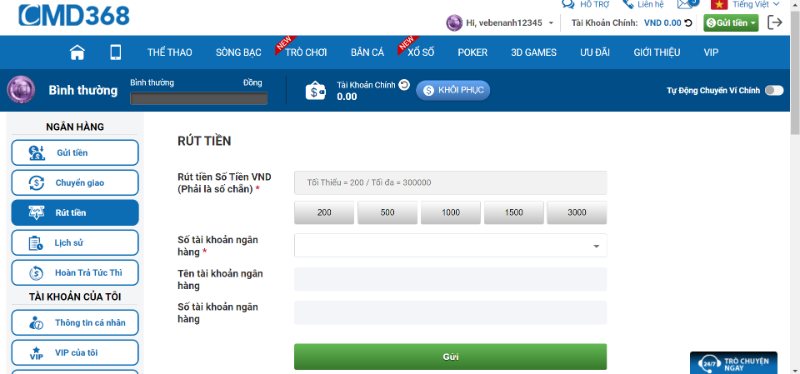
Task: Click the RÚT TIỀN heading
Action: (x=204, y=141)
